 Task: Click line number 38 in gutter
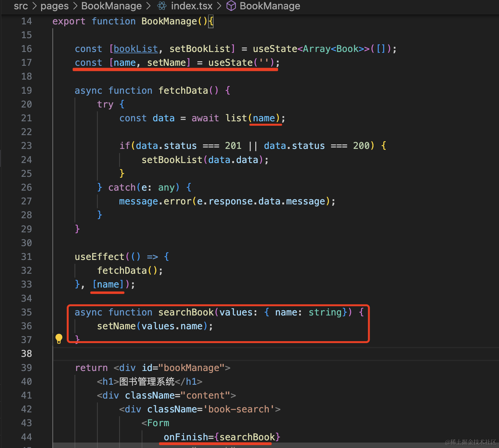coord(27,354)
